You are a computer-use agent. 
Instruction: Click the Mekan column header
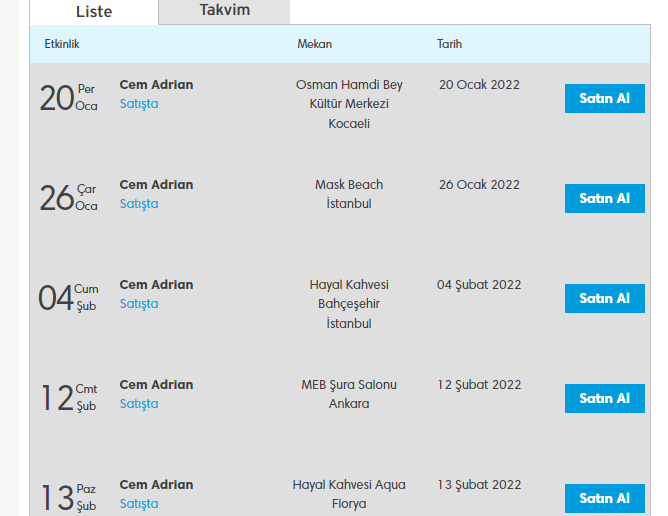314,45
